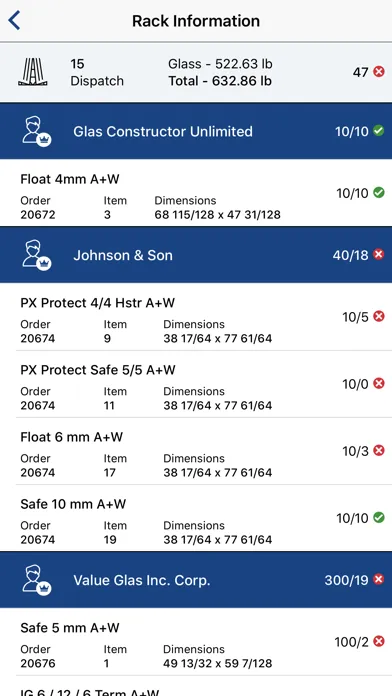
Task: Open PX Protect Safe 5/5 A+W item
Action: (x=196, y=384)
